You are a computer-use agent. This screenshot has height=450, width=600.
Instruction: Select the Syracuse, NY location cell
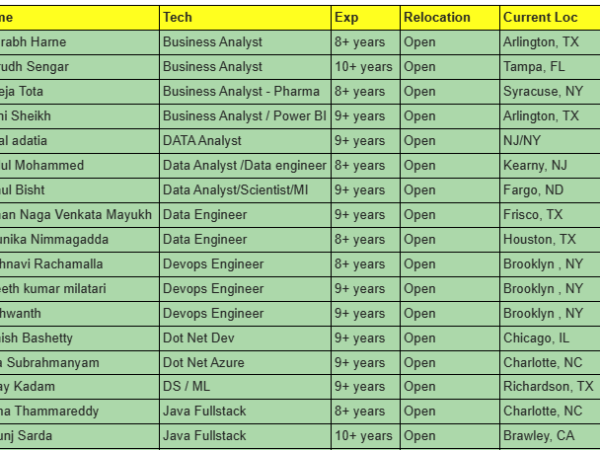[x=548, y=91]
